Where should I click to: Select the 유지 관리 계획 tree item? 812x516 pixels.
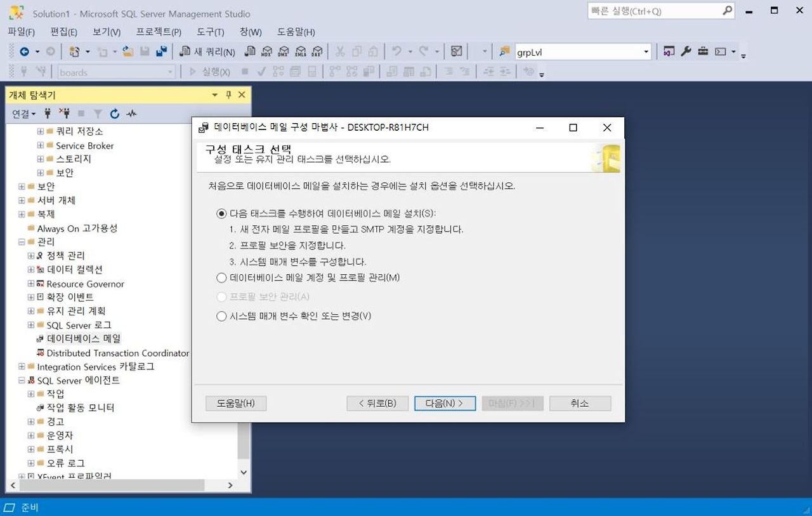(76, 311)
